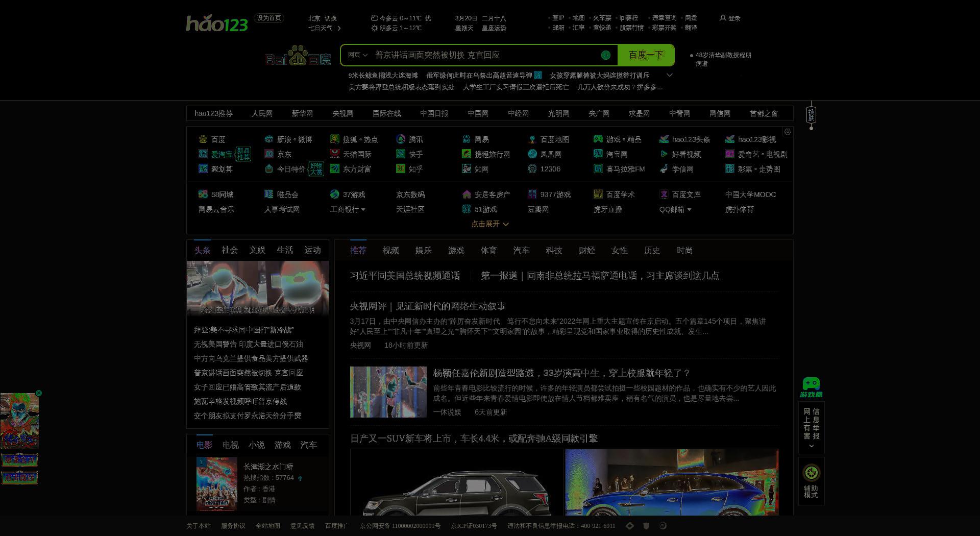
Task: Click the 腾讯 penguin icon
Action: pos(400,139)
